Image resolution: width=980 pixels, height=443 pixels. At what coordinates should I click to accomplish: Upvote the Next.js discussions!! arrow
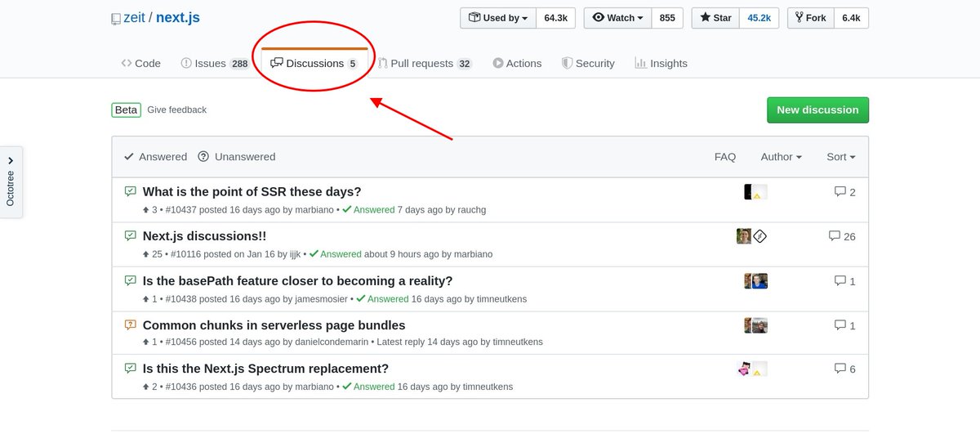point(146,254)
